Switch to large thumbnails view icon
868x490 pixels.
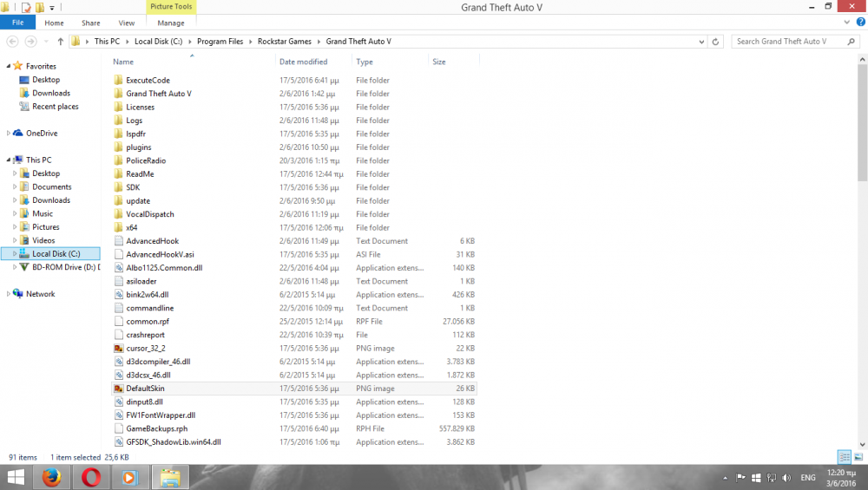click(858, 457)
